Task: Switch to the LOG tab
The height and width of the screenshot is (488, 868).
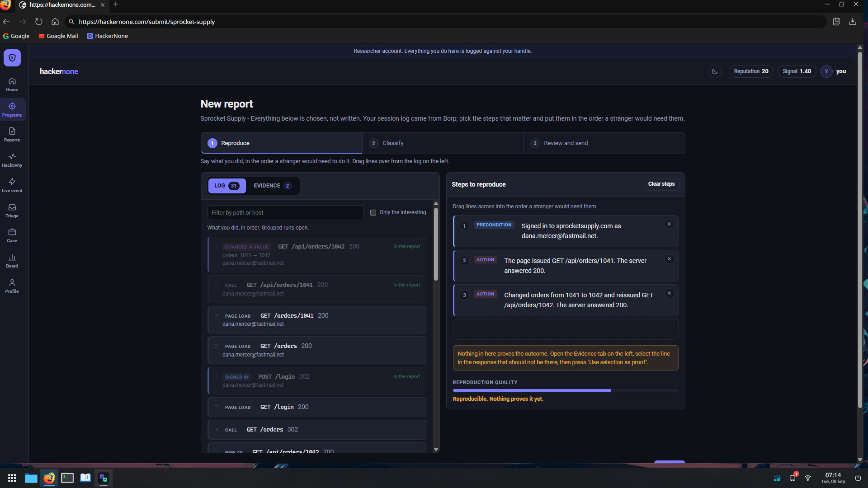Action: point(227,186)
